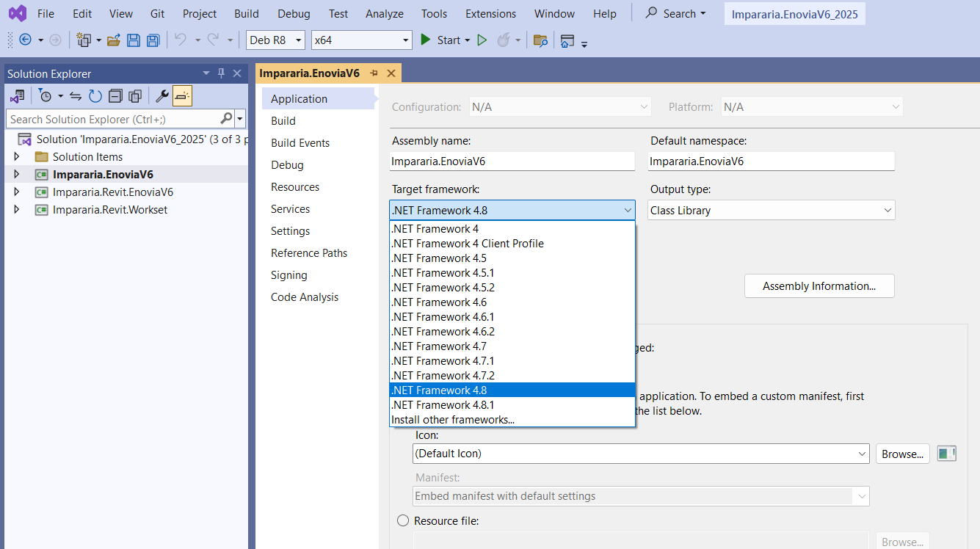
Task: Click the Undo icon in the toolbar
Action: [180, 40]
